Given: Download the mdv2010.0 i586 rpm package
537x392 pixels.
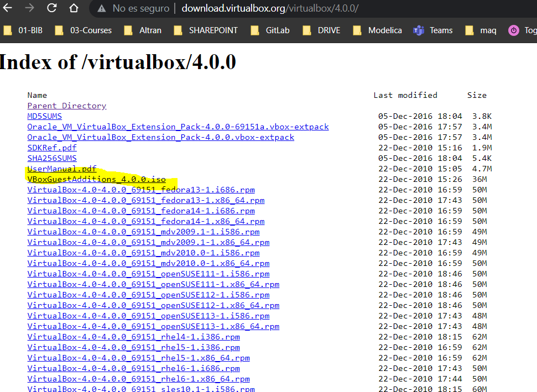Looking at the screenshot, I should tap(143, 253).
